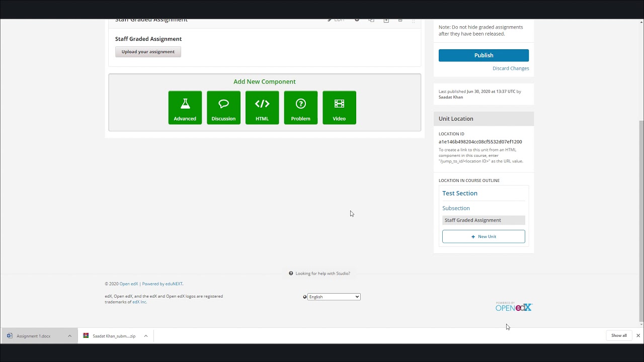Open downloaded Assignment 1.docx file
Screen dimensions: 644x362
[x=34, y=336]
